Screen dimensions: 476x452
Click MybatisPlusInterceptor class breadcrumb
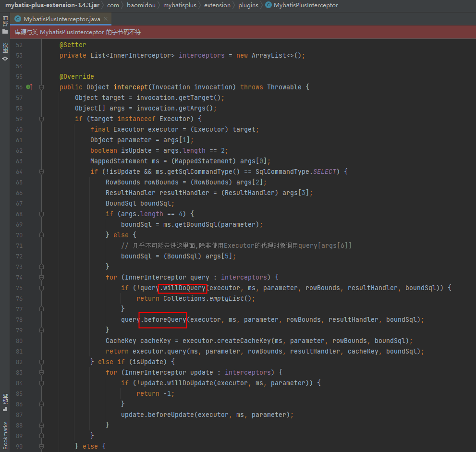point(305,5)
